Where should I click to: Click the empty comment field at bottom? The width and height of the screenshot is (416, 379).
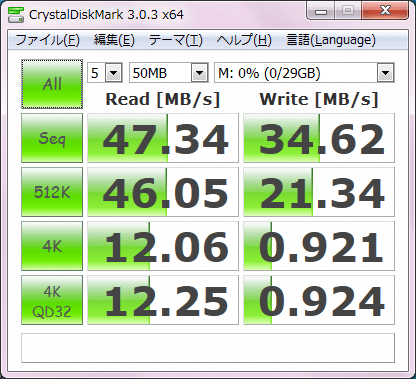tap(208, 348)
